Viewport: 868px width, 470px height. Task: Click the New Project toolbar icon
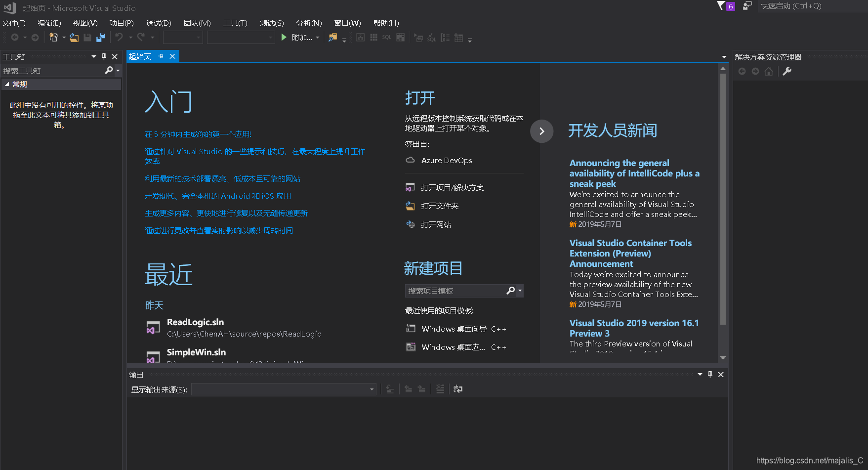tap(54, 38)
